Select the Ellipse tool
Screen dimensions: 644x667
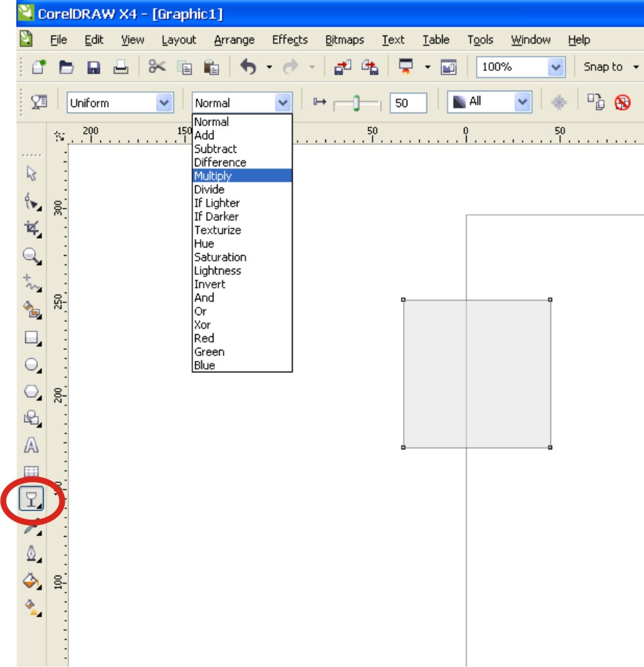(x=32, y=365)
